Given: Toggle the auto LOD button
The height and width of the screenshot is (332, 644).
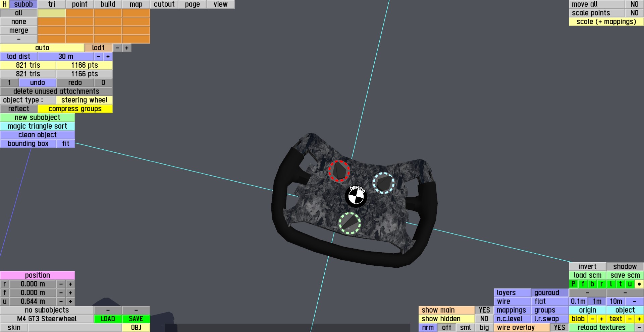Looking at the screenshot, I should (x=42, y=48).
